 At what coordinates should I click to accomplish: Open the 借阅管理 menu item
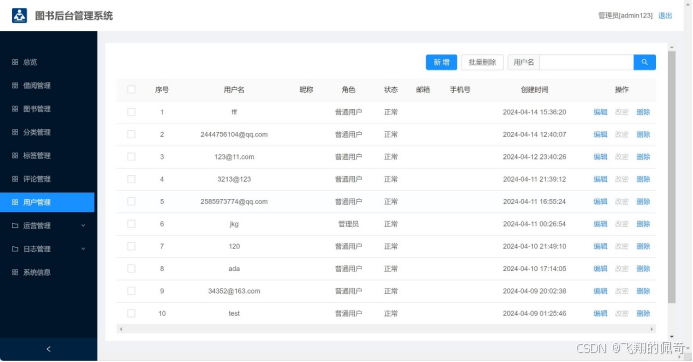[x=47, y=85]
